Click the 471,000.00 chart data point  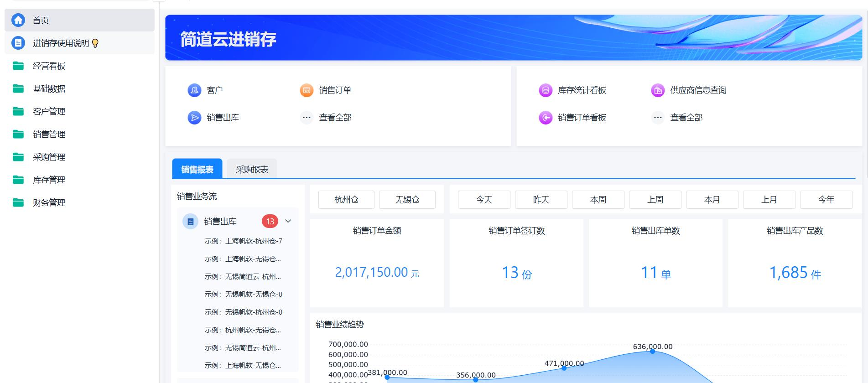(564, 368)
